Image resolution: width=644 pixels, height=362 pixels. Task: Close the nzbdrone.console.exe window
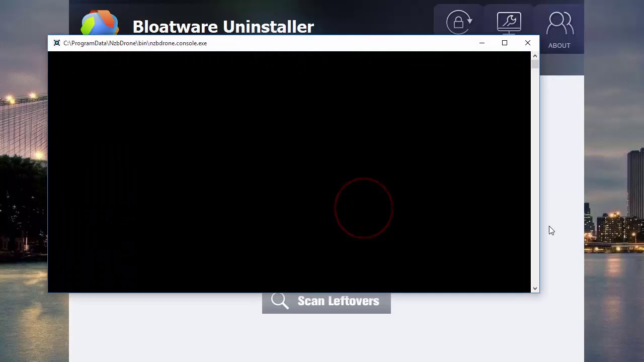tap(528, 43)
